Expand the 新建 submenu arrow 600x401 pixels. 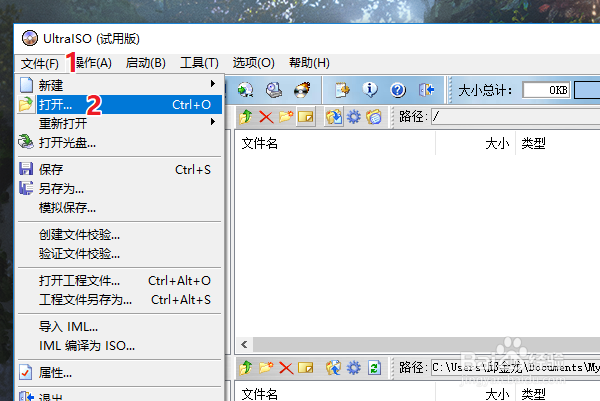(213, 84)
